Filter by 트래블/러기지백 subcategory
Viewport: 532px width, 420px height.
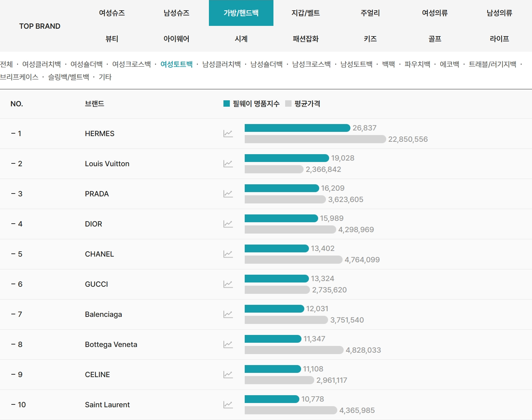[493, 64]
